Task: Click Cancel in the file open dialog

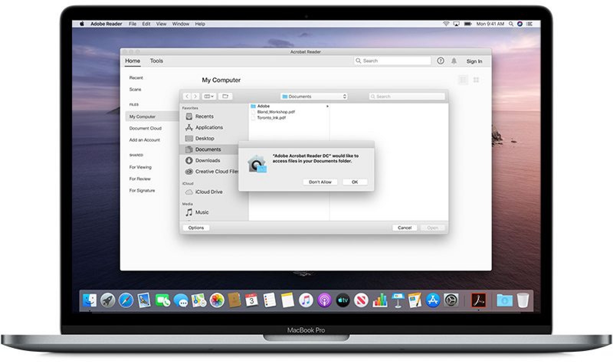Action: [405, 228]
